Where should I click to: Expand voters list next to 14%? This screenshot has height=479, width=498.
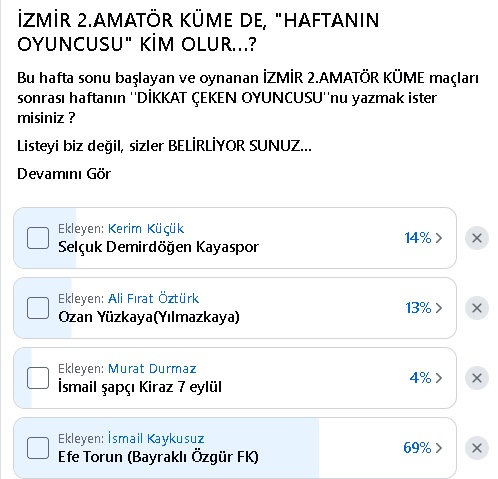click(439, 238)
